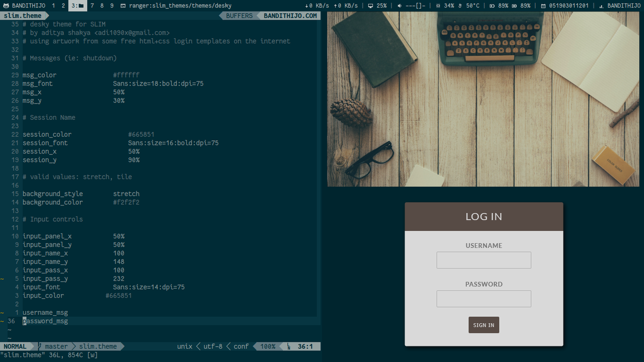Screen dimensions: 644x362
Task: Click the calendar icon beside the date
Action: [x=544, y=6]
